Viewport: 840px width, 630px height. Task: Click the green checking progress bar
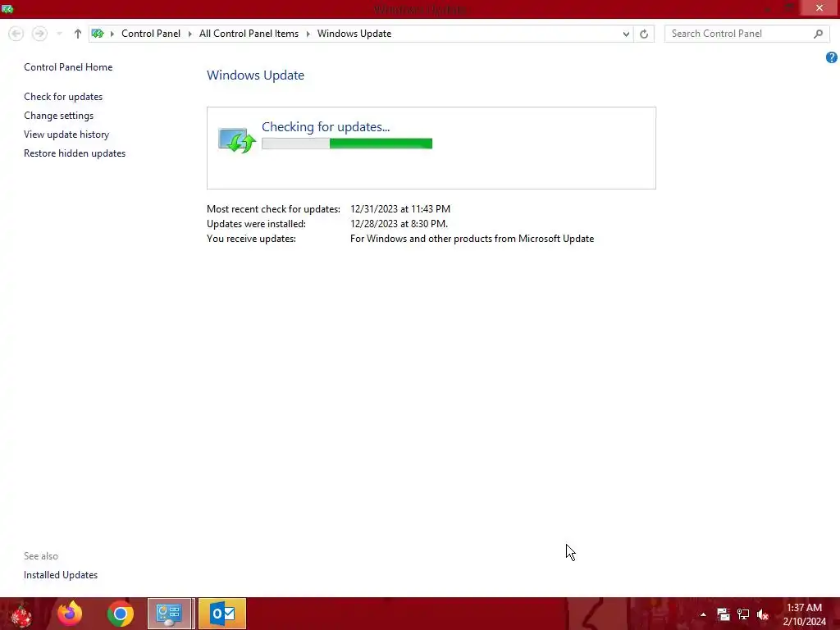347,144
